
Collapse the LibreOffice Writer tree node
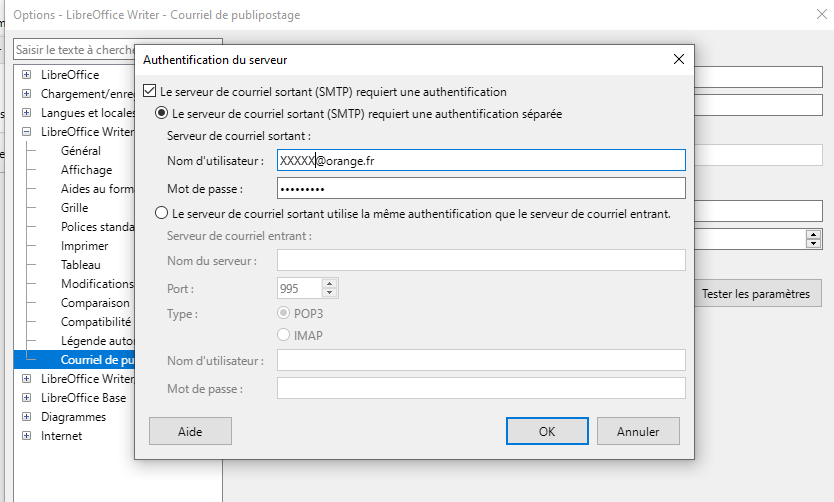27,131
